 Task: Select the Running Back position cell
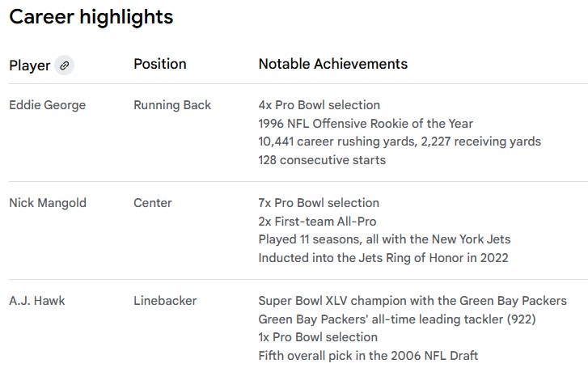point(172,105)
